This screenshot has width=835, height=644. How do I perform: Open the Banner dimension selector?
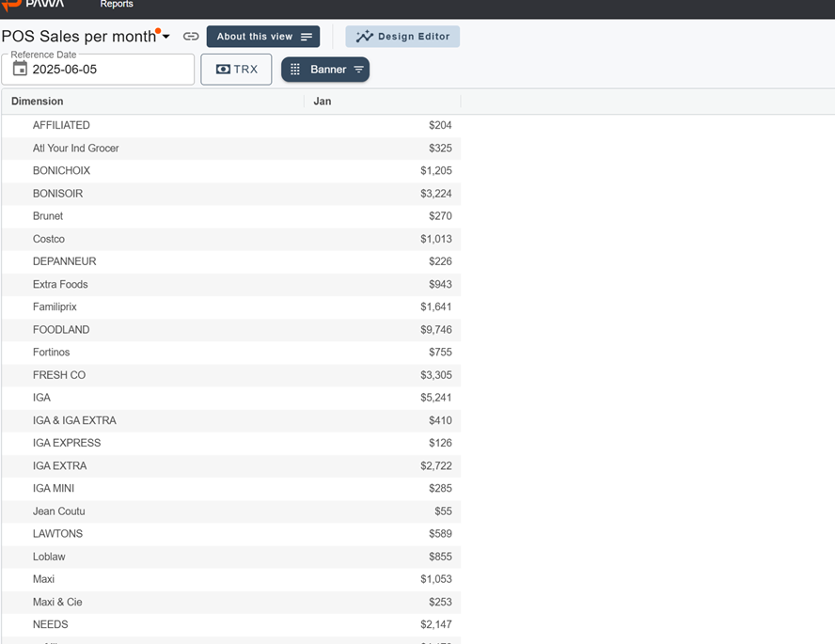pos(325,70)
